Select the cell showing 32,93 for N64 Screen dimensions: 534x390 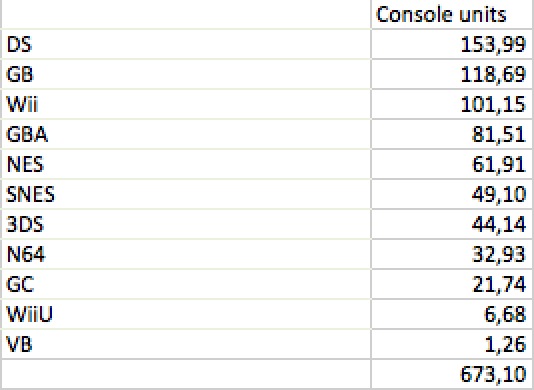(452, 254)
